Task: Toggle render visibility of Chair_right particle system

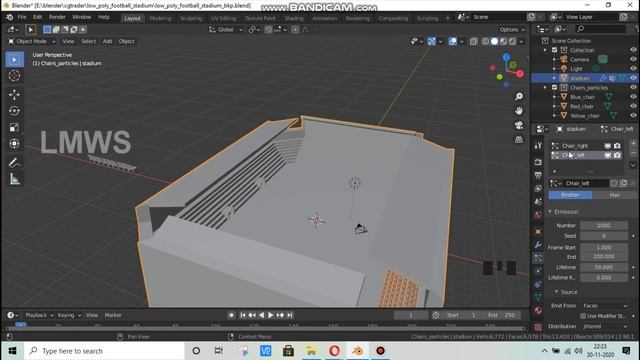Action: 617,146
